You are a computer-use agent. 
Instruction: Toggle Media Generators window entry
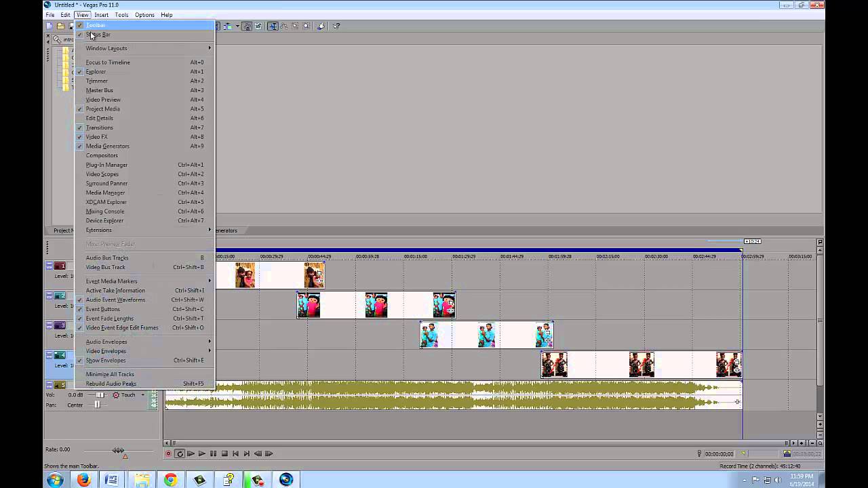pos(145,146)
